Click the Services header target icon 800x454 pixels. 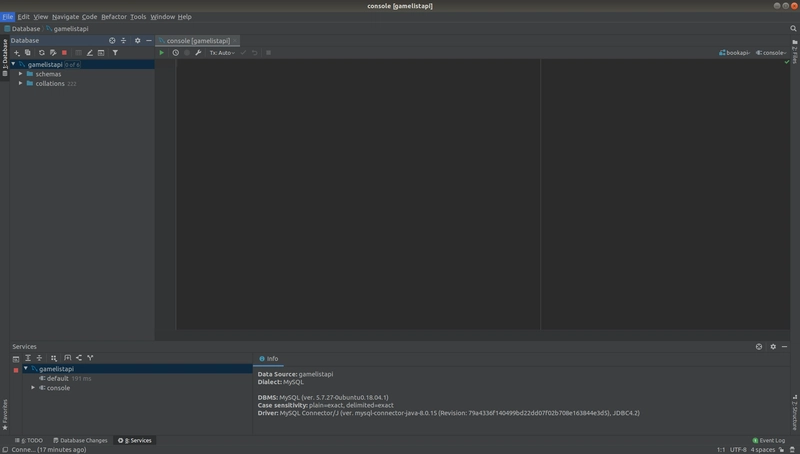pos(759,346)
